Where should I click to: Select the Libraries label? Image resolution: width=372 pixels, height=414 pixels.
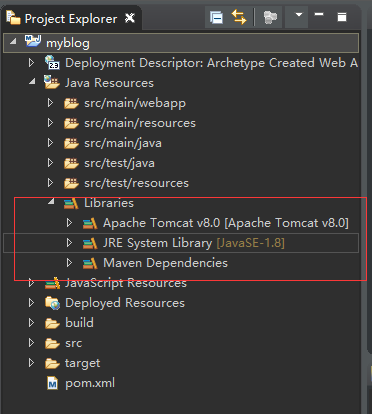pos(109,203)
